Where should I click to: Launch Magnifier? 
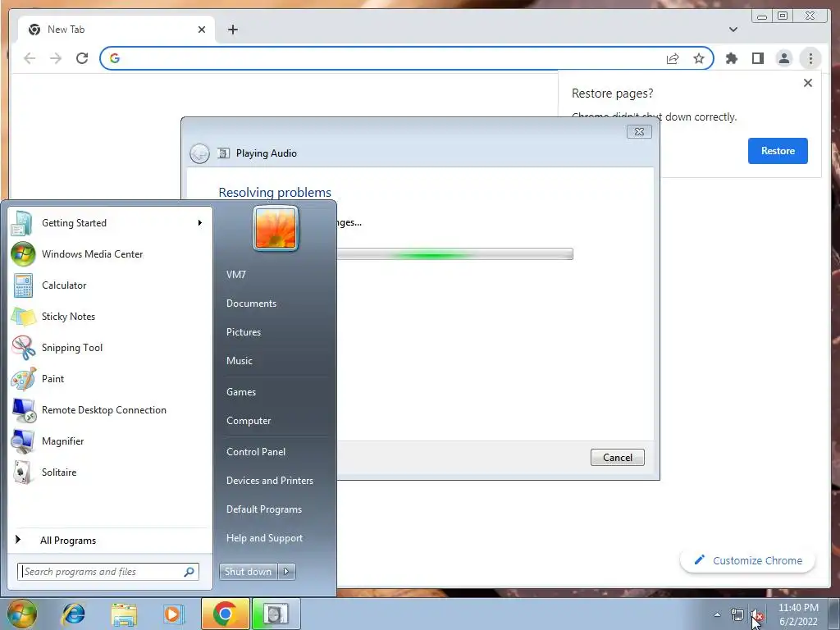pyautogui.click(x=110, y=441)
